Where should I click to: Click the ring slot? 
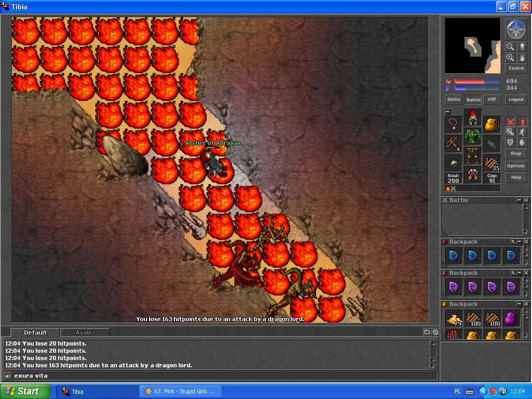(x=454, y=163)
